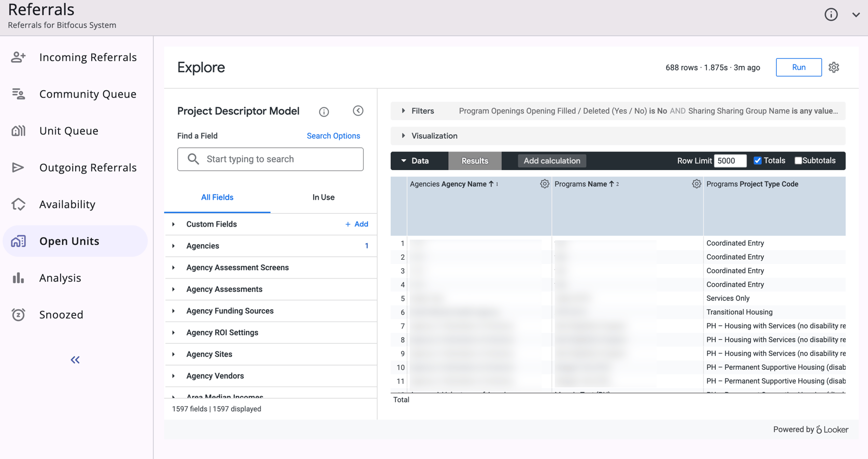
Task: Click the info icon in page header
Action: click(831, 15)
